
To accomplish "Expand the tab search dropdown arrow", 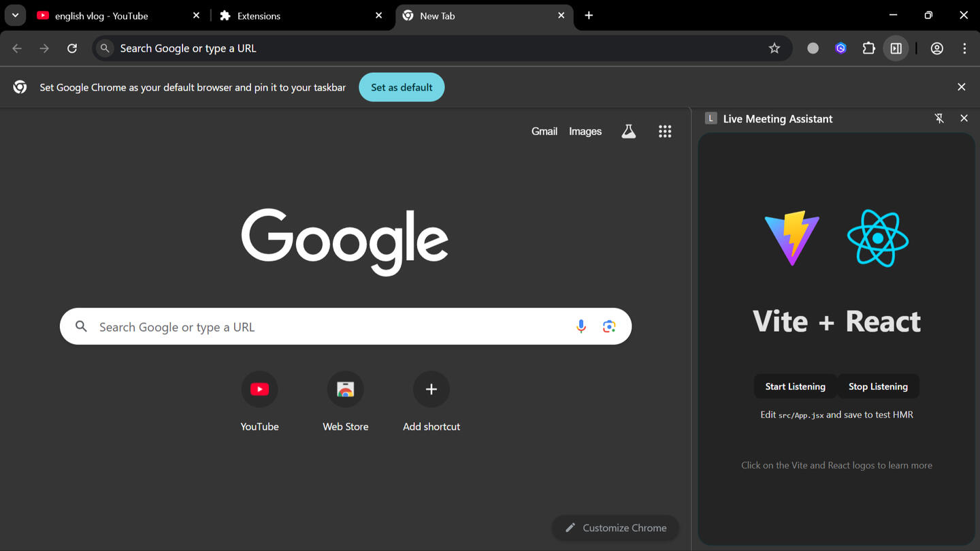I will pos(15,15).
